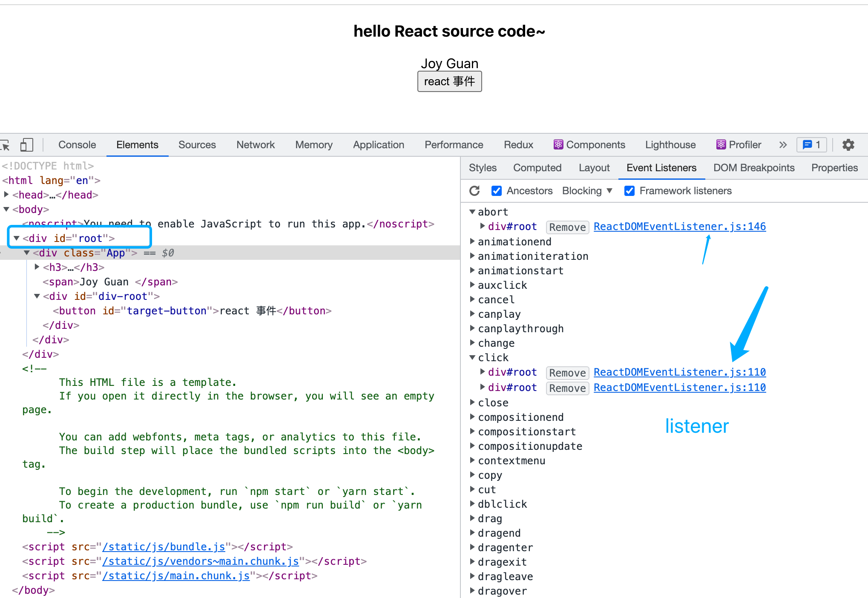Expand the contextmenu event group

[x=472, y=460]
